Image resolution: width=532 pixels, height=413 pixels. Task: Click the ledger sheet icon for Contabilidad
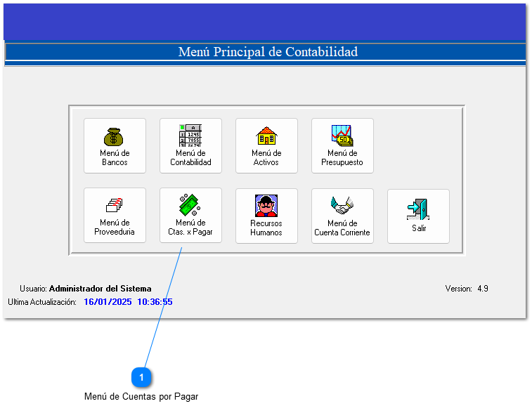point(190,136)
